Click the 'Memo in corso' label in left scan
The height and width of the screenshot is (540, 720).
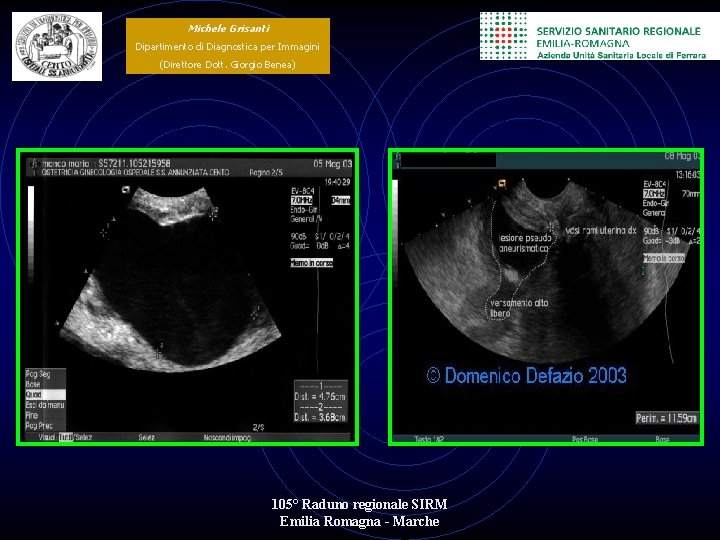[311, 263]
